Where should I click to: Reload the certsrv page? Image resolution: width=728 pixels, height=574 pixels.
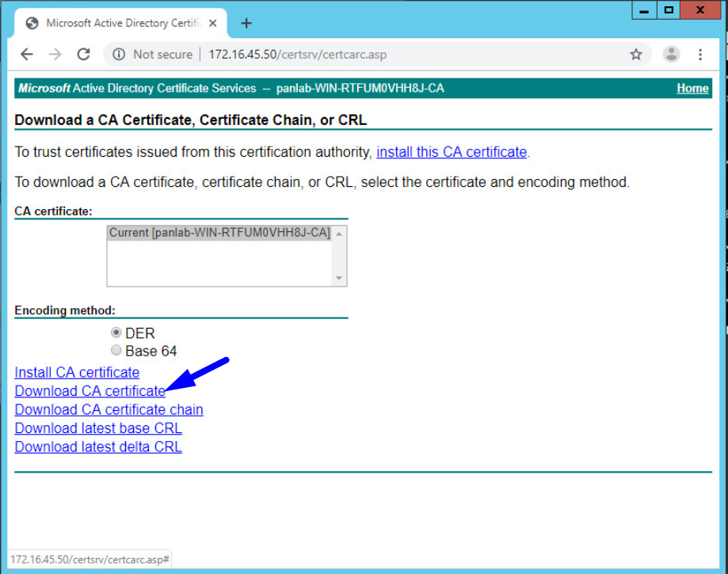83,54
